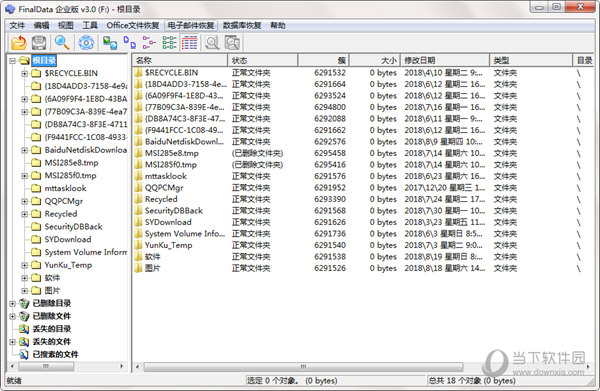Expand the YunKu_Temp tree node
The width and height of the screenshot is (600, 391).
[x=24, y=265]
